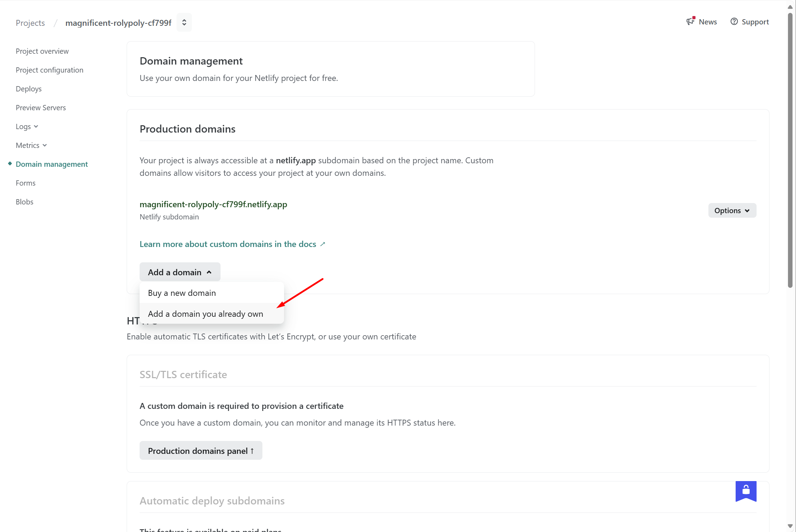796x532 pixels.
Task: Choose Add a domain you already own
Action: click(x=206, y=314)
